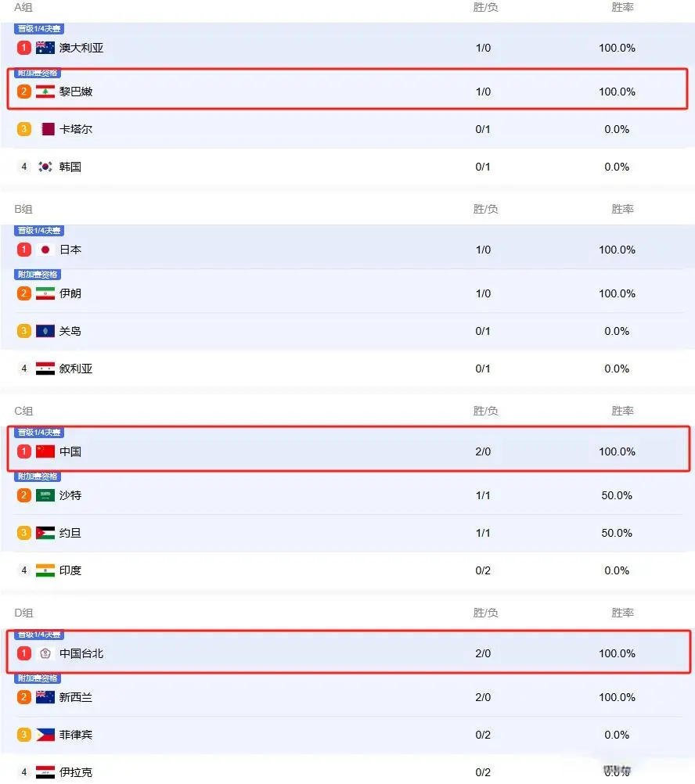Image resolution: width=695 pixels, height=784 pixels.
Task: Click the D组 group header
Action: [23, 613]
